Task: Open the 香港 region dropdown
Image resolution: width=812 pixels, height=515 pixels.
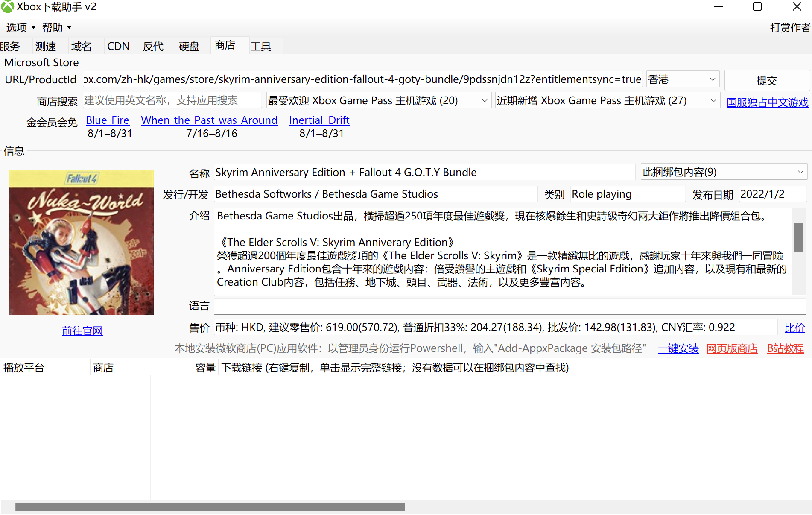Action: [682, 79]
